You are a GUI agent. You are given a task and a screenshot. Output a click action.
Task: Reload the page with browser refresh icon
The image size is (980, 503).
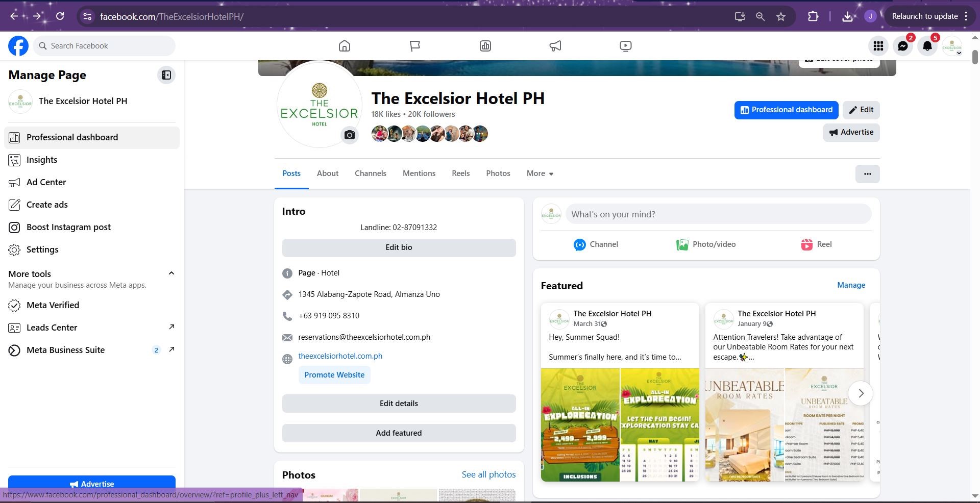[x=60, y=16]
